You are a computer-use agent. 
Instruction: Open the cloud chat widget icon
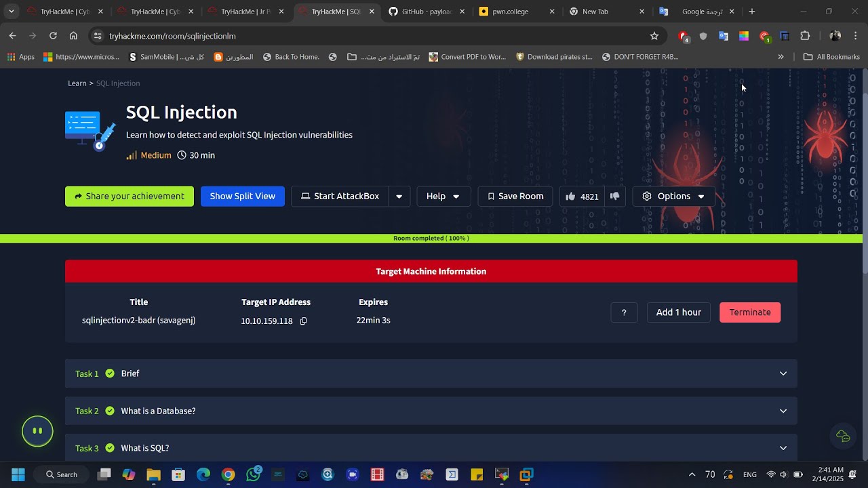843,436
